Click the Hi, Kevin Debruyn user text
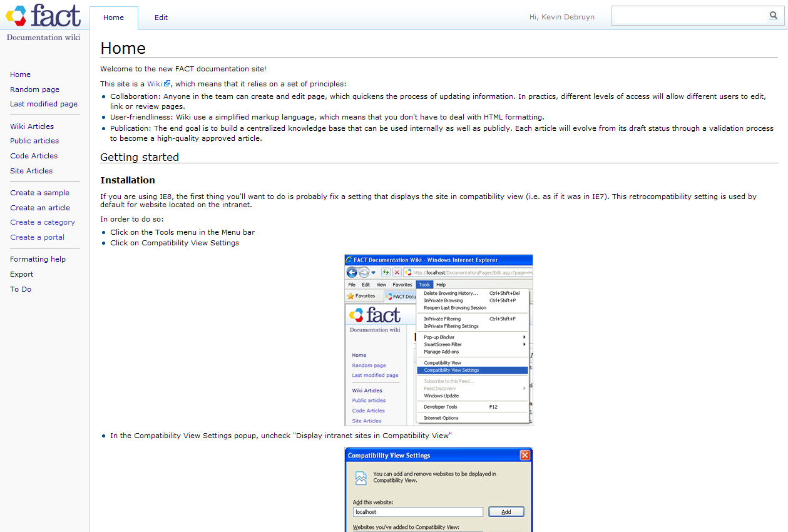Screen dimensions: 788x532 tap(562, 17)
